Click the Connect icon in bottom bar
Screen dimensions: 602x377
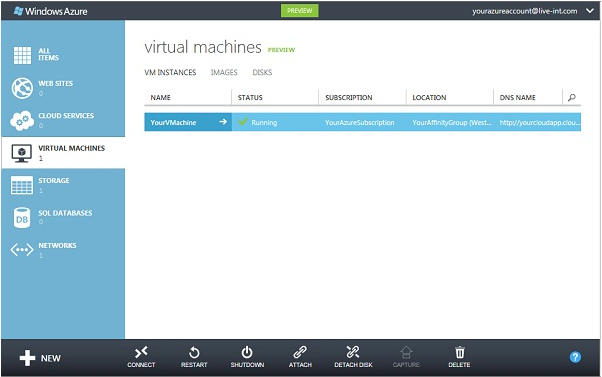pyautogui.click(x=141, y=352)
